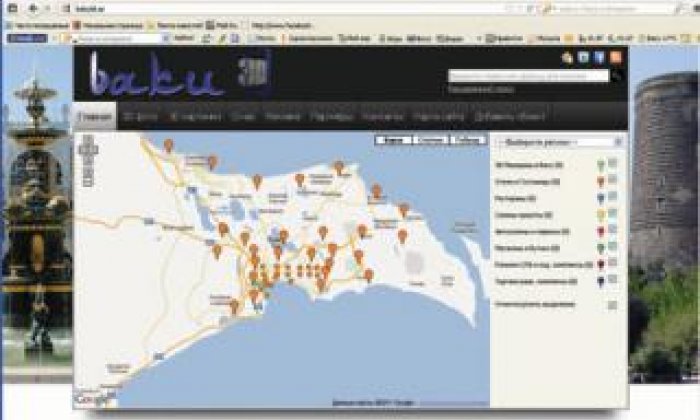Click the zoom-out button below map zoom slider
The height and width of the screenshot is (420, 700).
[88, 182]
